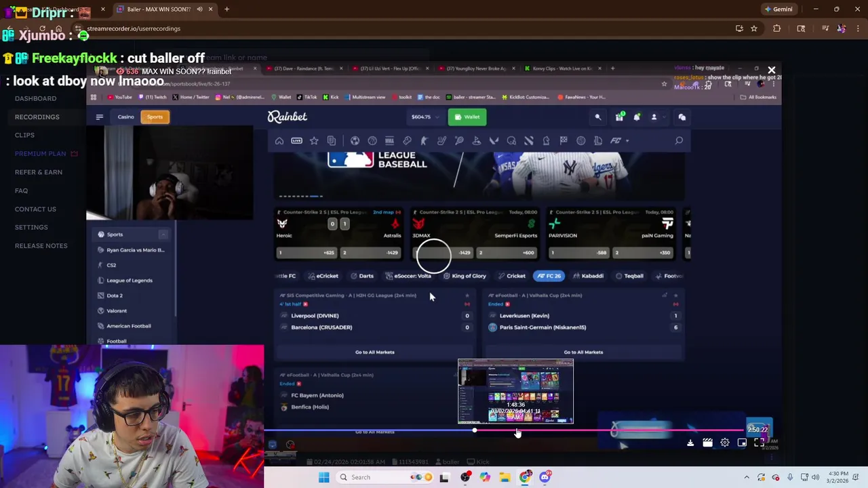Open CLIPS in StreamRecorder menu
Screen dimensions: 868x488
click(x=24, y=135)
